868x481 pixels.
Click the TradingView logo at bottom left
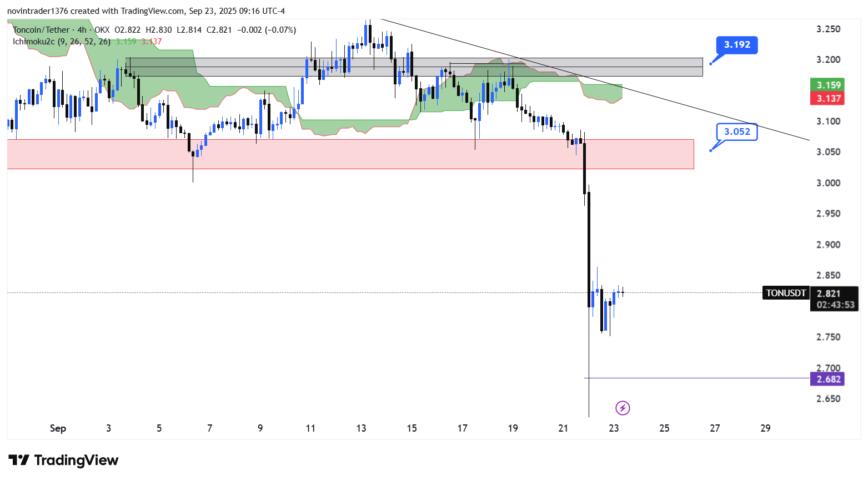(63, 460)
